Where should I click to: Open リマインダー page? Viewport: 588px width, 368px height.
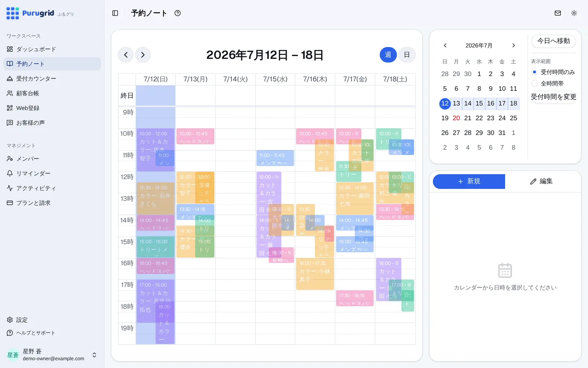(x=52, y=173)
